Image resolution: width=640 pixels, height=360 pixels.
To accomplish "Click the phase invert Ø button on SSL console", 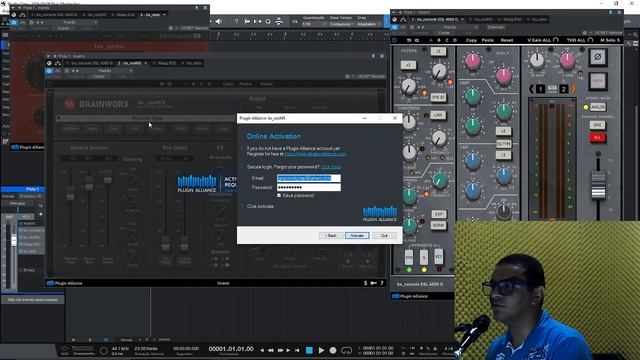I will (x=598, y=57).
